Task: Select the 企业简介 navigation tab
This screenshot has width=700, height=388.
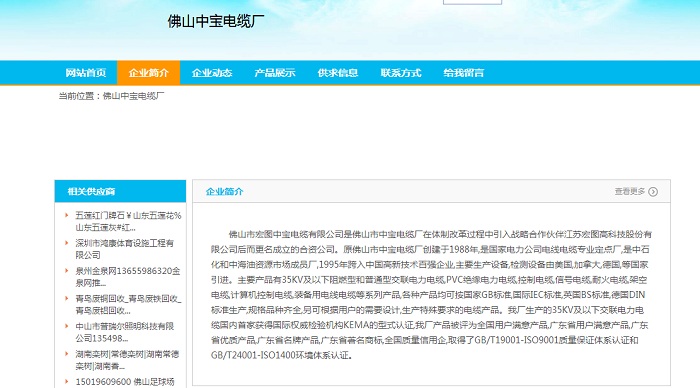Action: coord(149,73)
